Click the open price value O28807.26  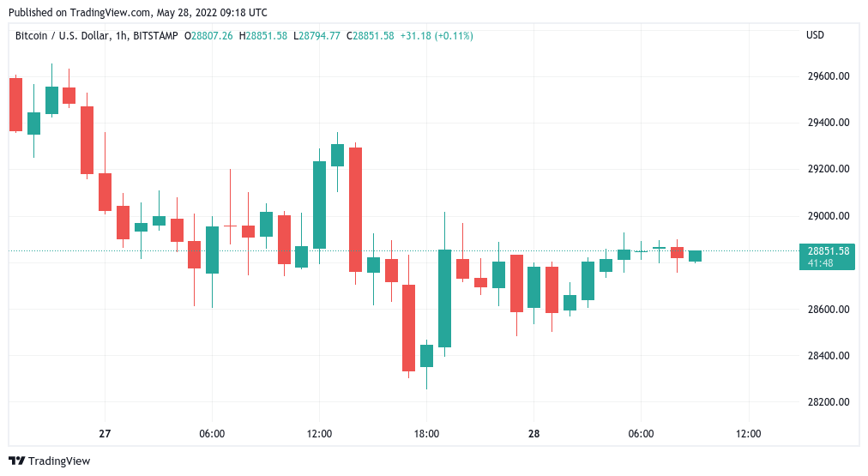point(210,35)
